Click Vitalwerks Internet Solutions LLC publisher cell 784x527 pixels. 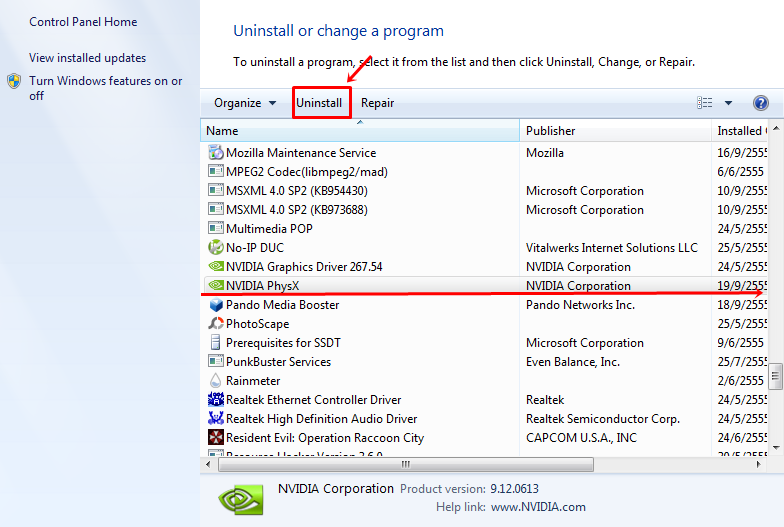pyautogui.click(x=612, y=248)
